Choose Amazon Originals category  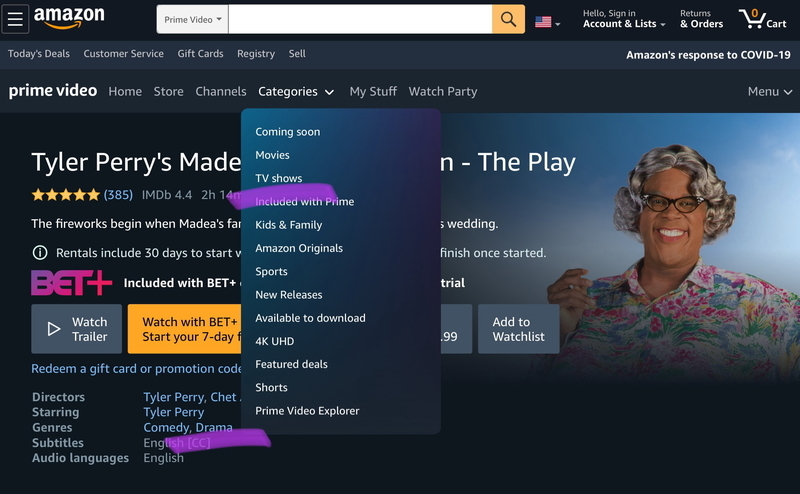[x=299, y=249]
